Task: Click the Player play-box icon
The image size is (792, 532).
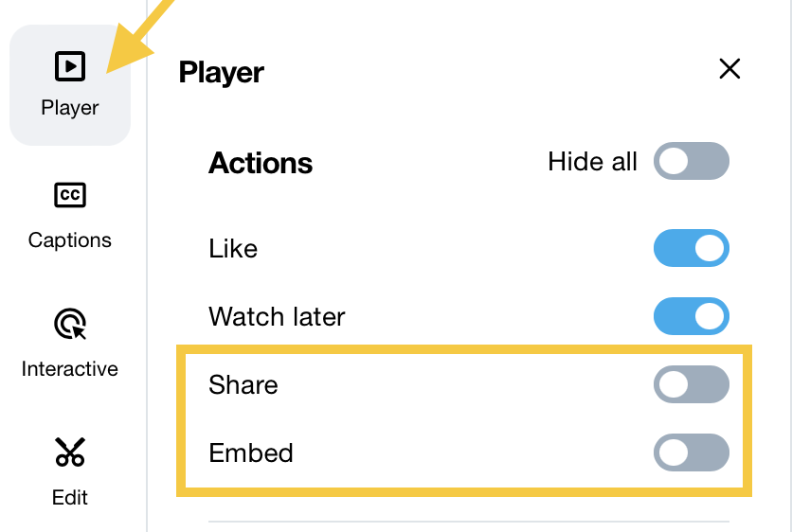Action: [x=70, y=66]
